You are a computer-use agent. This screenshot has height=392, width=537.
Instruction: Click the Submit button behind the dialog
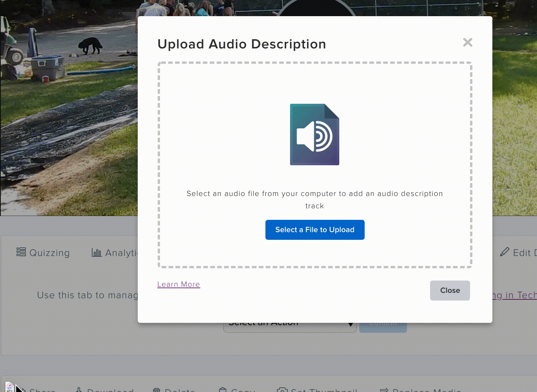click(383, 327)
